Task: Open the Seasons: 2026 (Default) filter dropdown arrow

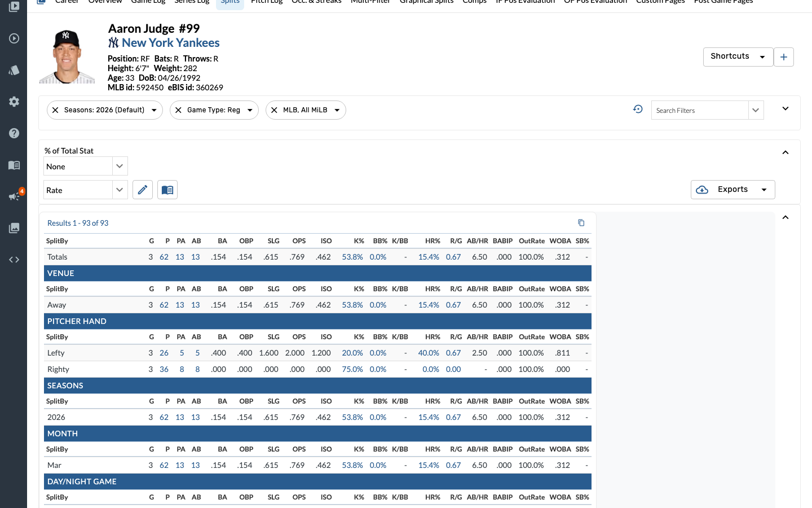Action: click(x=154, y=110)
